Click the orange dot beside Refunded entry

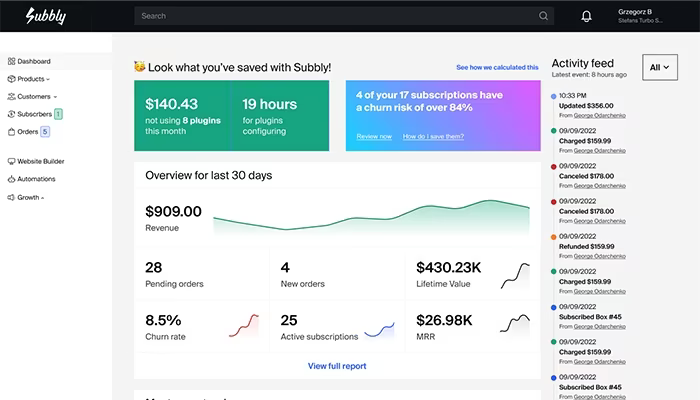pyautogui.click(x=554, y=237)
